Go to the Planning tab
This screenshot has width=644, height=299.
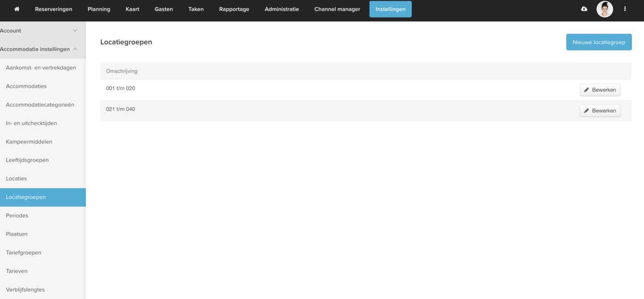(x=99, y=9)
